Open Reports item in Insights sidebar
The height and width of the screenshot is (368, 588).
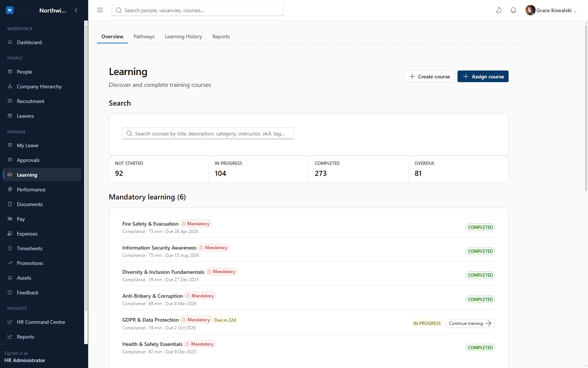tap(42, 337)
